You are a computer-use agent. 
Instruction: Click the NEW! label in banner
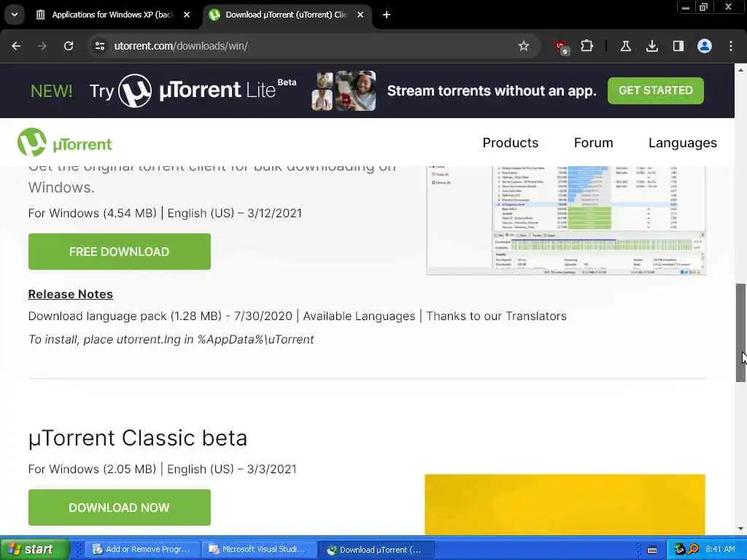tap(52, 90)
